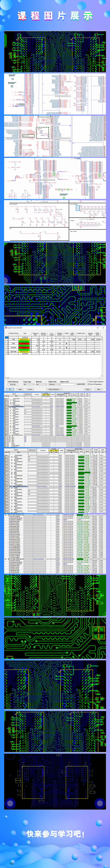Screen dimensions: 110x868
Task: Enable Negative Artwork for the BOTTOM layer
Action: pos(60,351)
